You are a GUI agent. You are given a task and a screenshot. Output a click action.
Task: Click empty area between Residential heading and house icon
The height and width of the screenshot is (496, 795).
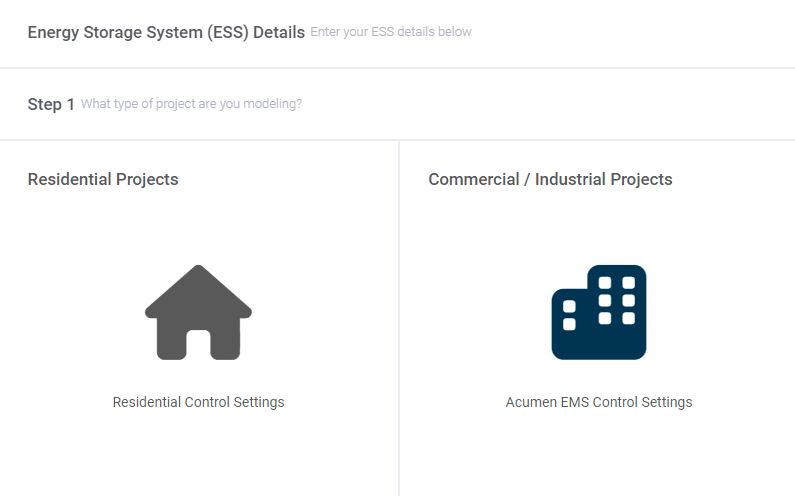pos(198,226)
